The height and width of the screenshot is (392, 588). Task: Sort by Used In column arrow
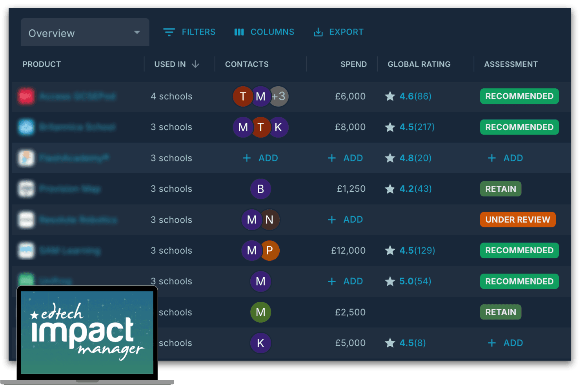pos(195,64)
